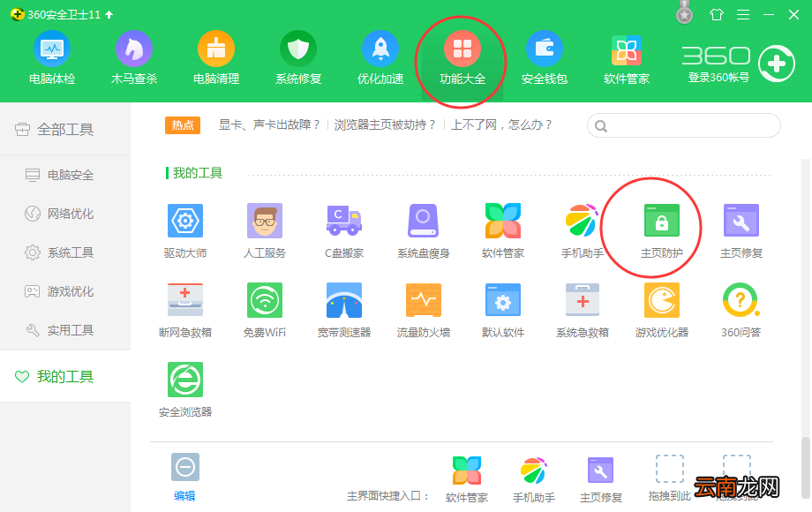Click the medal icon in title bar
Viewport: 812px width, 512px height.
(x=685, y=12)
